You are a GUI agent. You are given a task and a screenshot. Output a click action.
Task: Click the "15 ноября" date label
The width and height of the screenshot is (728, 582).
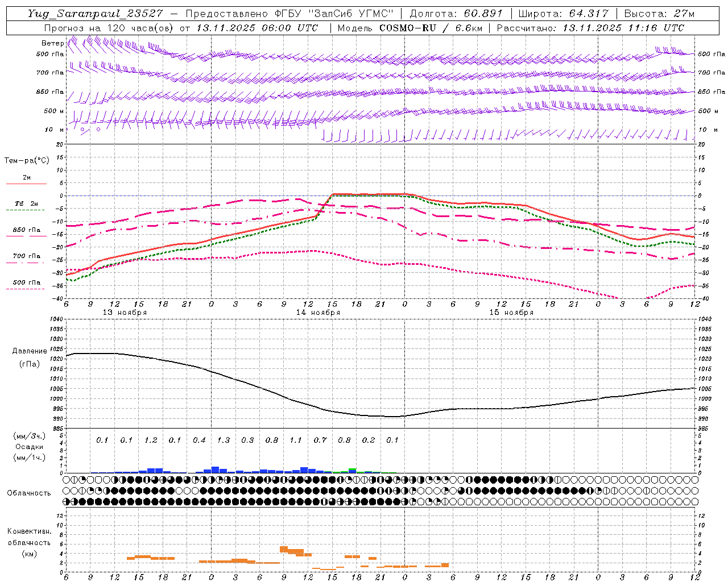coord(511,313)
